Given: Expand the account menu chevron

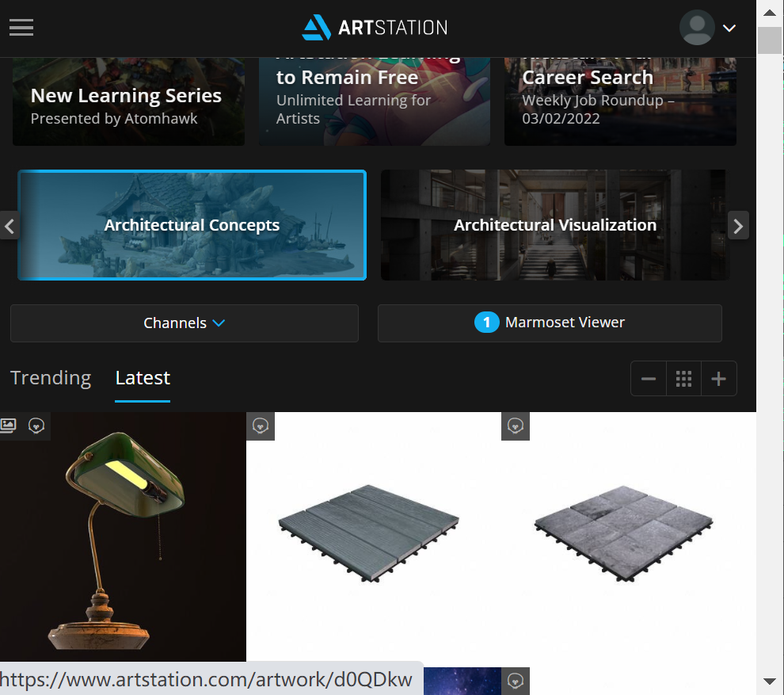Looking at the screenshot, I should click(x=729, y=28).
